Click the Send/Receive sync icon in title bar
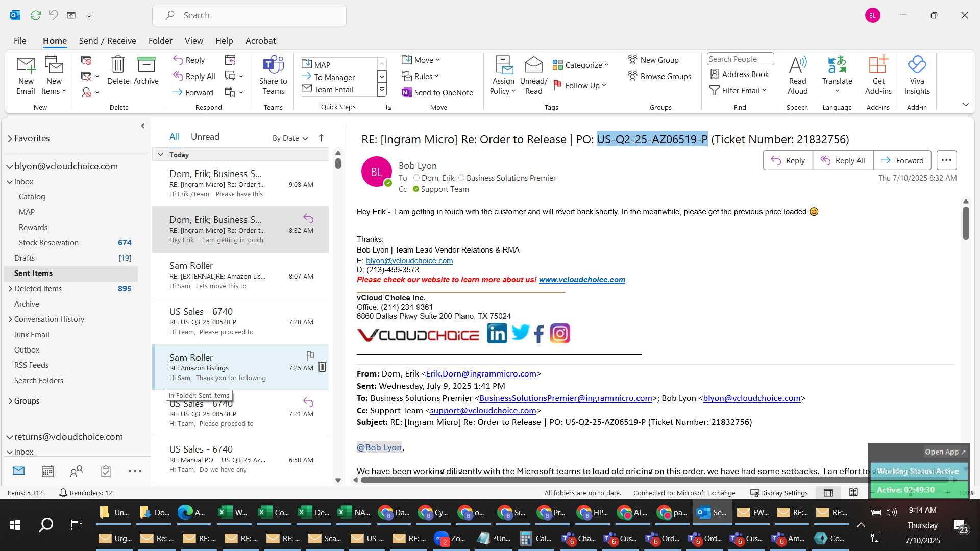 click(35, 15)
